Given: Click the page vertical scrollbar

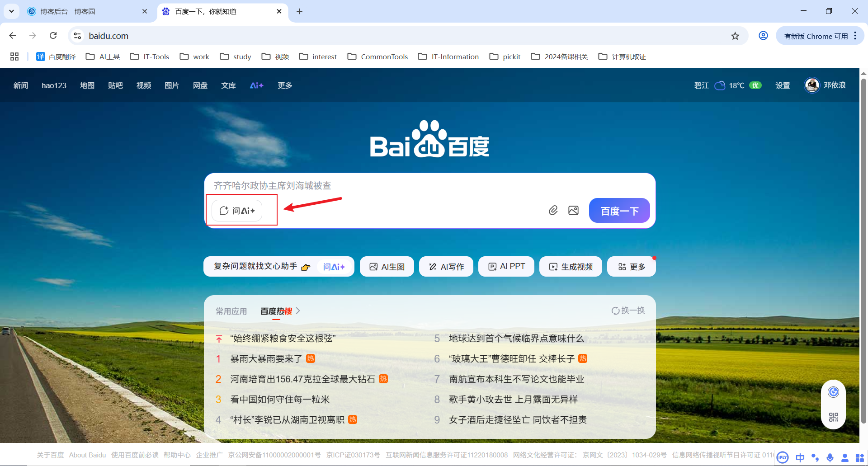Looking at the screenshot, I should pos(863,251).
